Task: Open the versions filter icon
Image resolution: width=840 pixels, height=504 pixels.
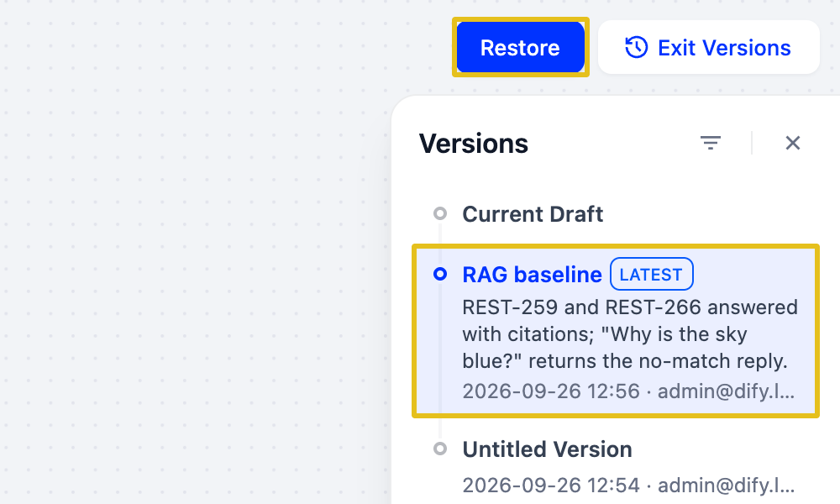Action: (x=711, y=143)
